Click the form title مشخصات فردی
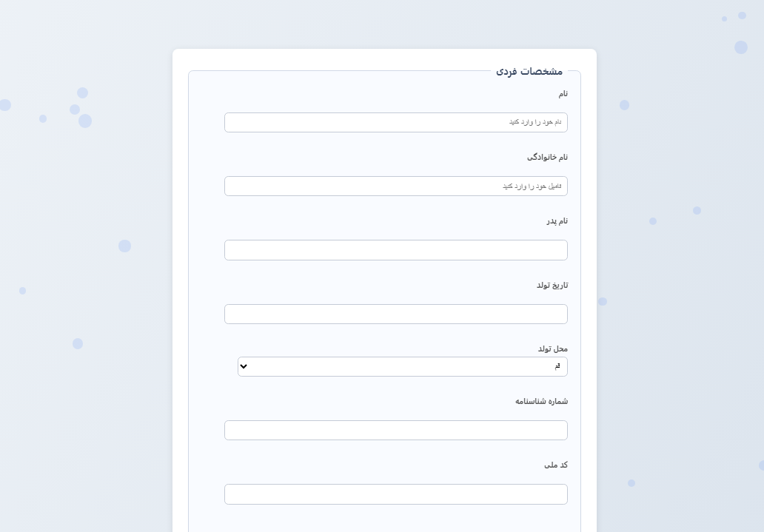Viewport: 764px width, 532px height. click(x=529, y=72)
